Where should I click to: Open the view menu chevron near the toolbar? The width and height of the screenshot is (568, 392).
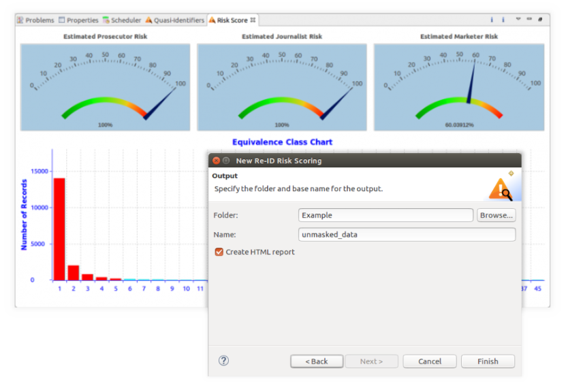518,20
